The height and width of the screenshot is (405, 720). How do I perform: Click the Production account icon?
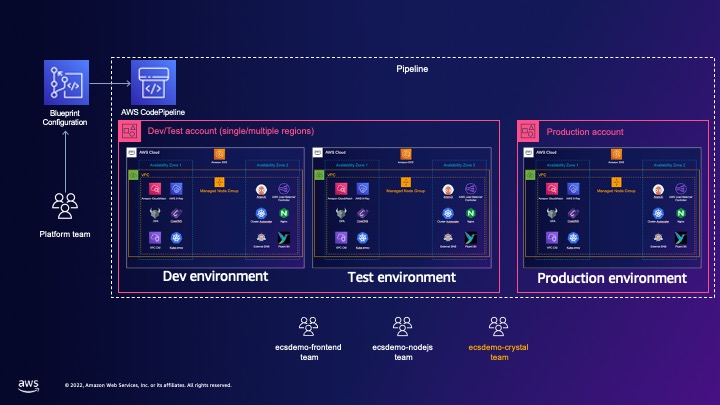point(528,131)
